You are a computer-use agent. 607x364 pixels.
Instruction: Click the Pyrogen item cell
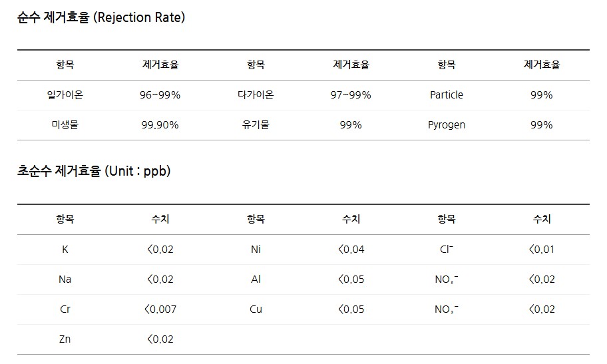pyautogui.click(x=447, y=125)
